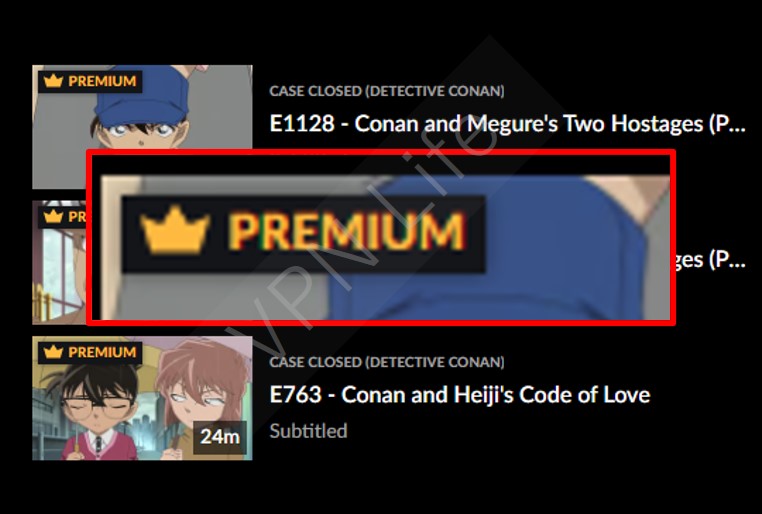Select the PREMIUM label on E1128 thumbnail

(x=102, y=81)
